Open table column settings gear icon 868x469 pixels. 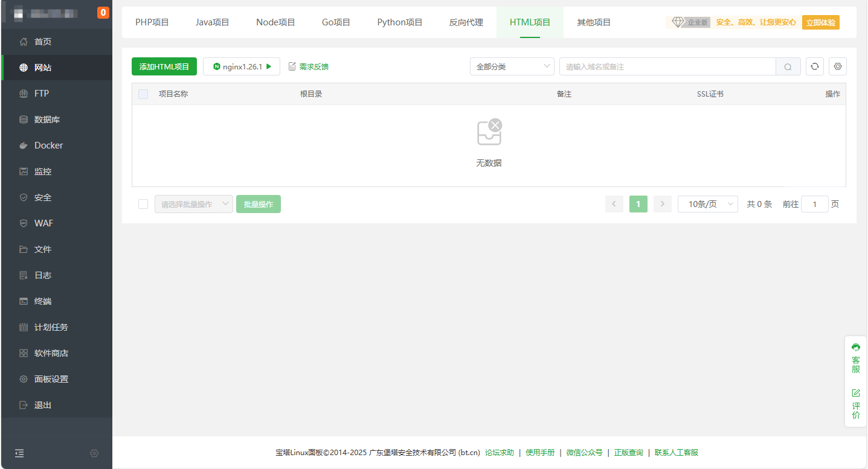pyautogui.click(x=838, y=66)
